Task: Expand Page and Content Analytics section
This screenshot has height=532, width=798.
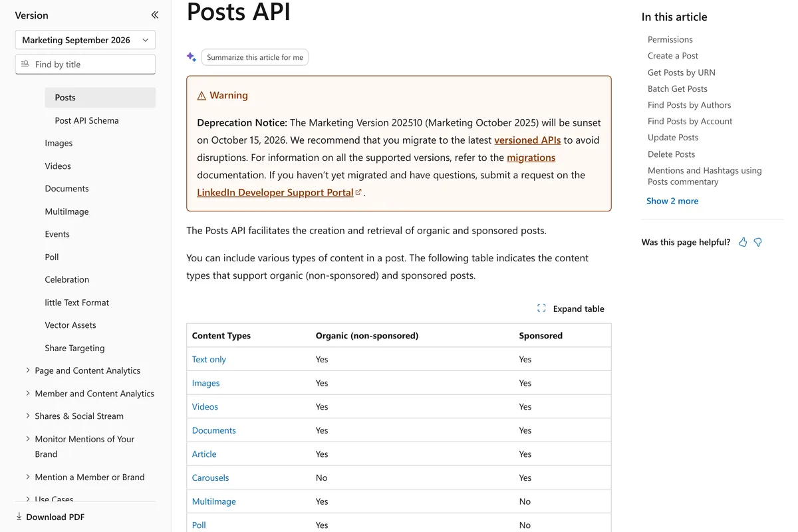Action: [27, 370]
